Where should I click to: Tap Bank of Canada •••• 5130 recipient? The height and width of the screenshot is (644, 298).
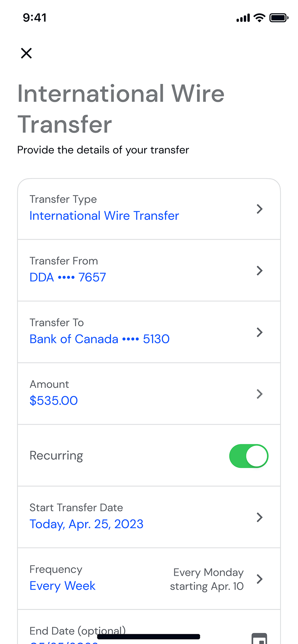click(100, 339)
